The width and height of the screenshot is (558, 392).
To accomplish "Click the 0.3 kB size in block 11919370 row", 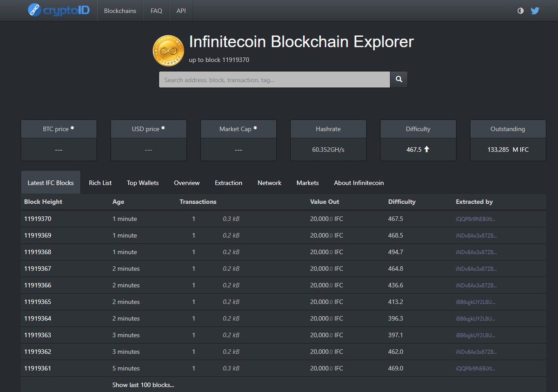I will pyautogui.click(x=231, y=219).
